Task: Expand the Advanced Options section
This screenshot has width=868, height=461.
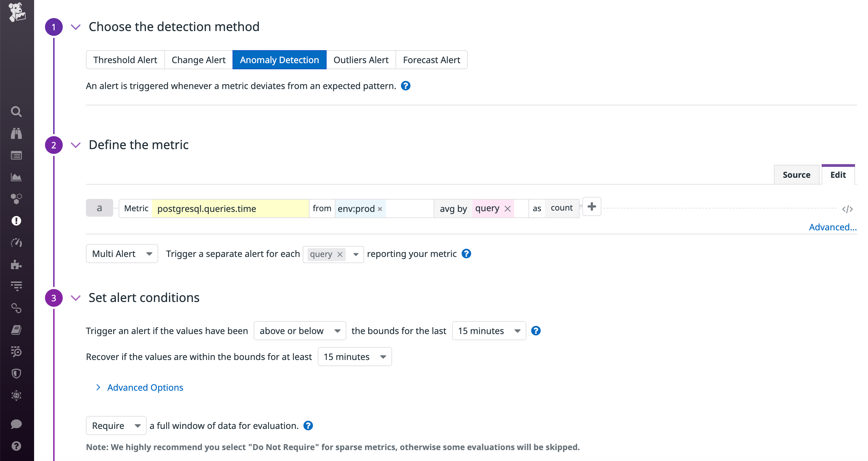Action: 145,387
